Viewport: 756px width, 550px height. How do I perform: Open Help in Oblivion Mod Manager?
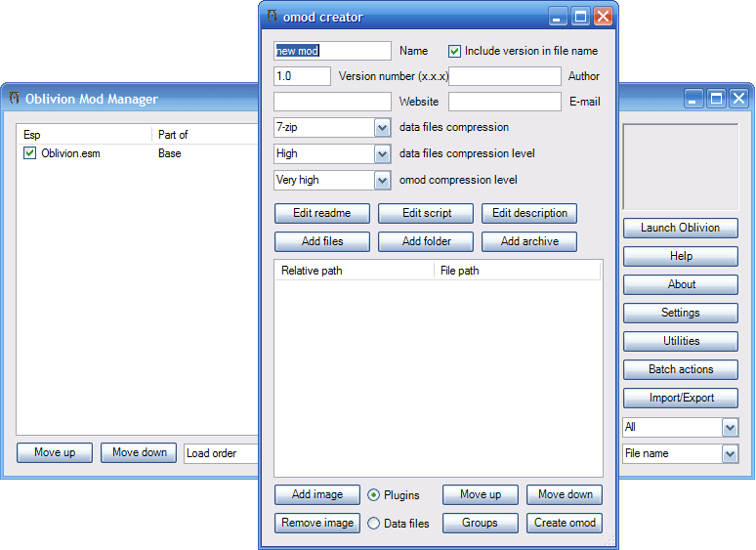pyautogui.click(x=681, y=257)
